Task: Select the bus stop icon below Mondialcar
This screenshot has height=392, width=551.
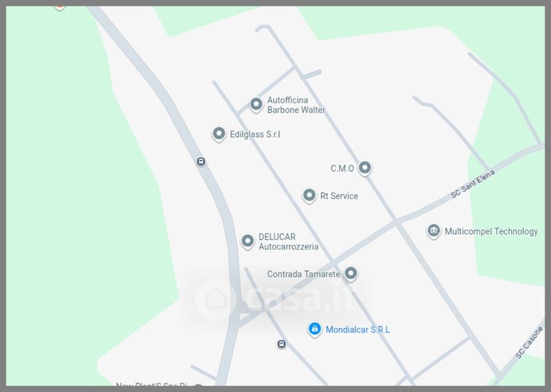Action: pyautogui.click(x=282, y=344)
